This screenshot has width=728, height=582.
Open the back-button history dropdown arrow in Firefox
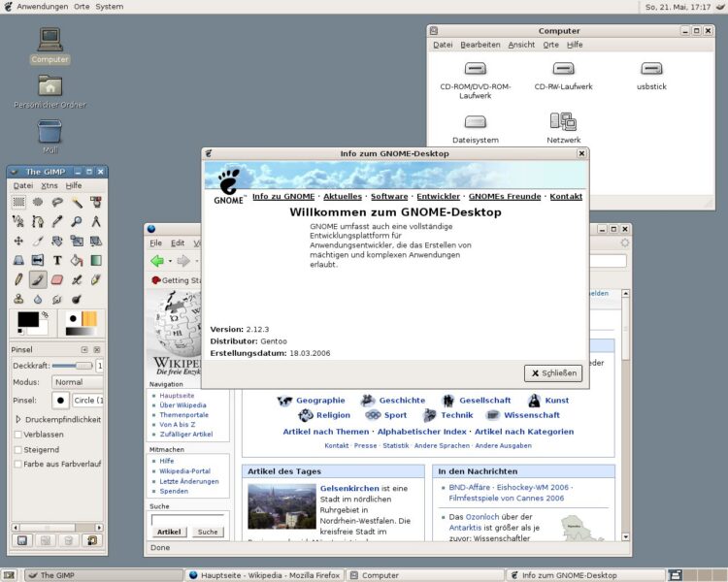coord(170,261)
